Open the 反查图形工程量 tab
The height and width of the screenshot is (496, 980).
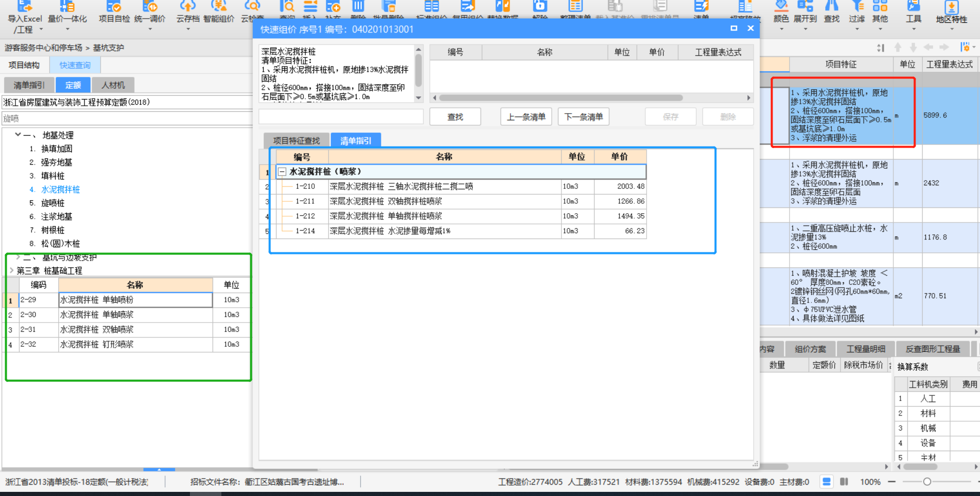(x=933, y=349)
